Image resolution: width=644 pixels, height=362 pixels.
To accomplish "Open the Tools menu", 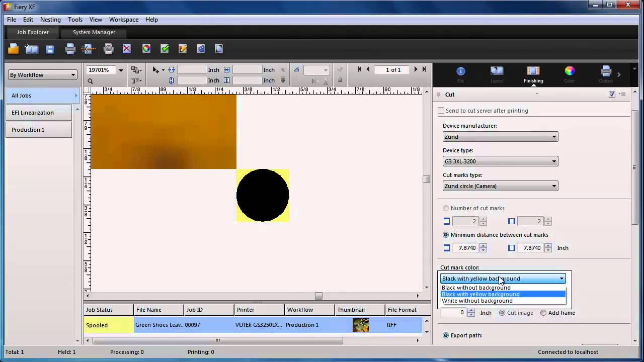I will click(75, 20).
